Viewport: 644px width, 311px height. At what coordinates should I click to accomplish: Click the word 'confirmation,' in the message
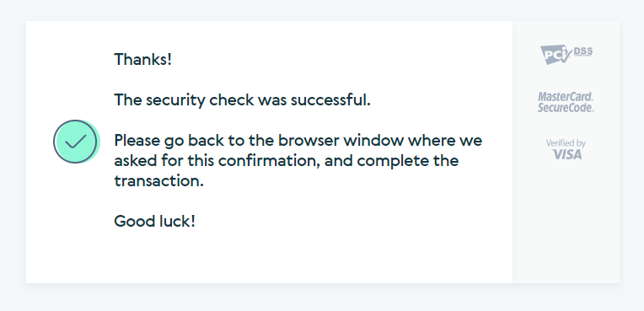coord(269,161)
